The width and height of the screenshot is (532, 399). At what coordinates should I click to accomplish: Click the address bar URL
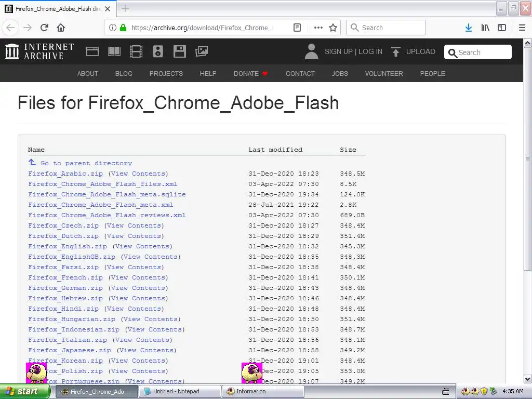coord(202,28)
